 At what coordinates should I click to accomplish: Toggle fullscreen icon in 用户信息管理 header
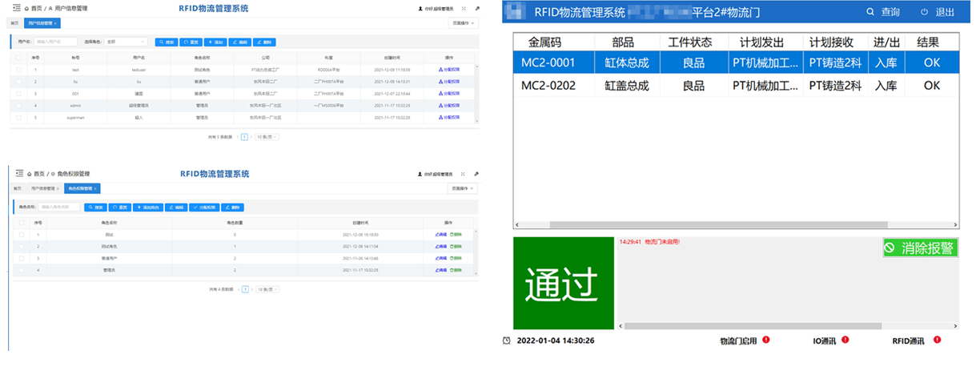(464, 8)
